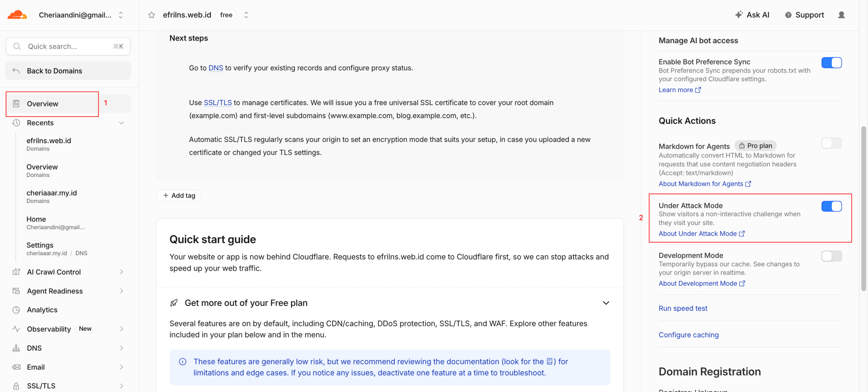Click the Email envelope icon in sidebar

tap(16, 367)
